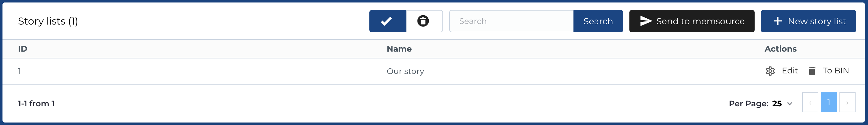Select the Name column header
868x125 pixels.
399,49
